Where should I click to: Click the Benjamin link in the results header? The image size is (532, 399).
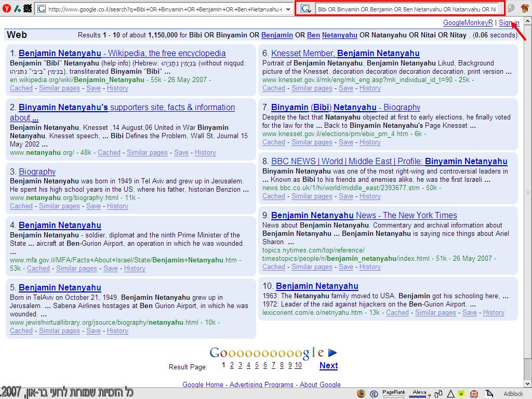coord(277,35)
